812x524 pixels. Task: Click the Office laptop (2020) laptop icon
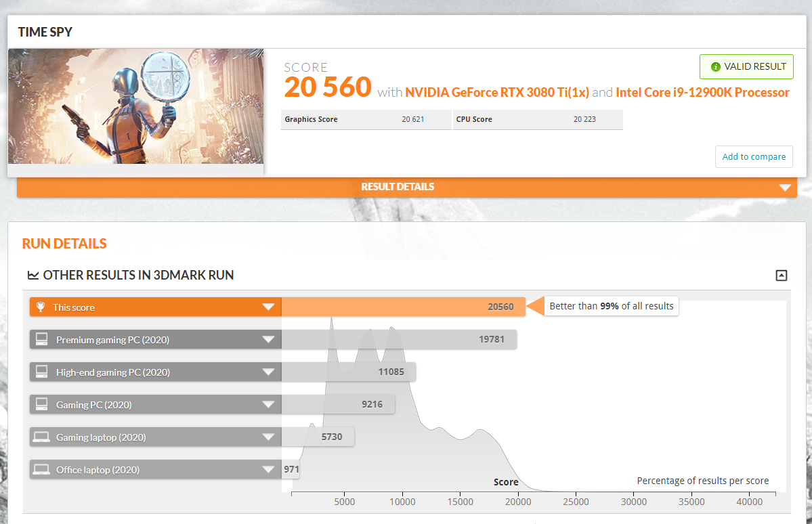coord(42,470)
